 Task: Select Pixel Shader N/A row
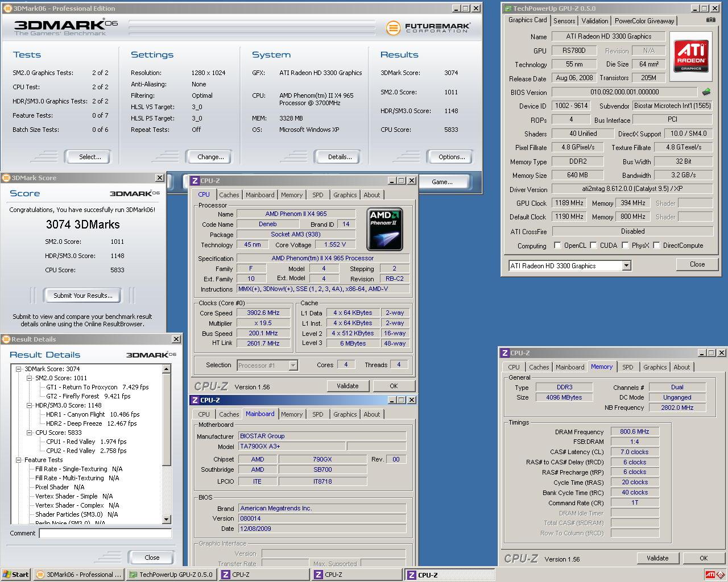pos(60,487)
